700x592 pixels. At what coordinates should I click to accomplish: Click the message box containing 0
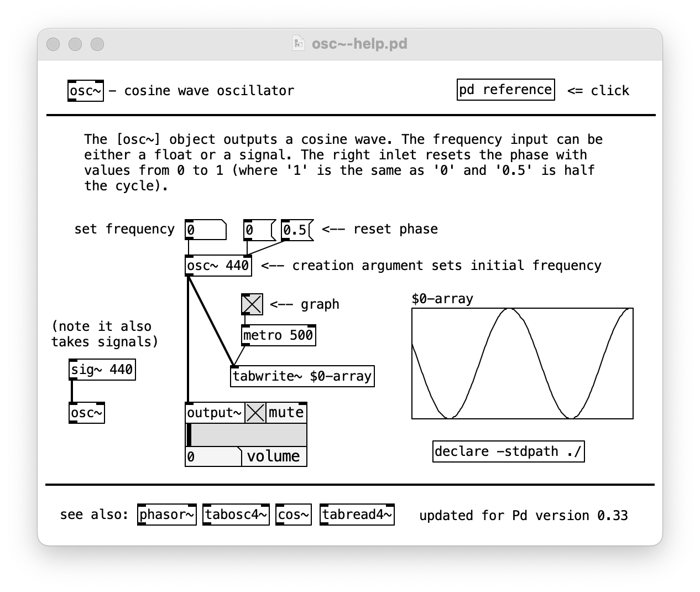[259, 230]
